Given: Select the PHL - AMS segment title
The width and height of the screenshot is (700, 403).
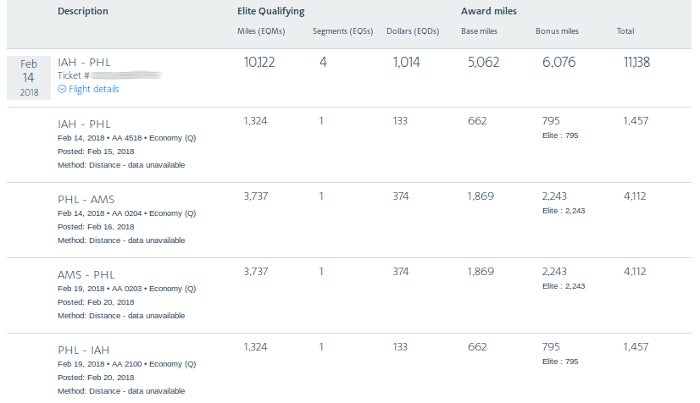Looking at the screenshot, I should coord(86,199).
